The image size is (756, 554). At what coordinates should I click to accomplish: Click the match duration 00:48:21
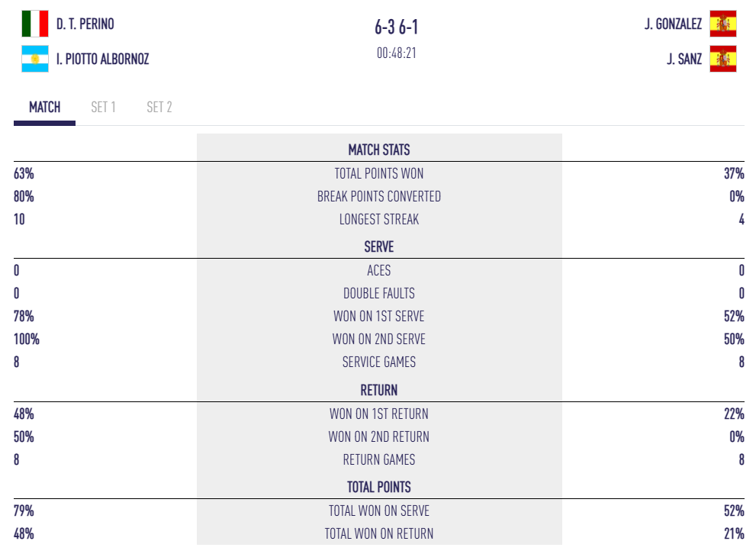point(397,53)
